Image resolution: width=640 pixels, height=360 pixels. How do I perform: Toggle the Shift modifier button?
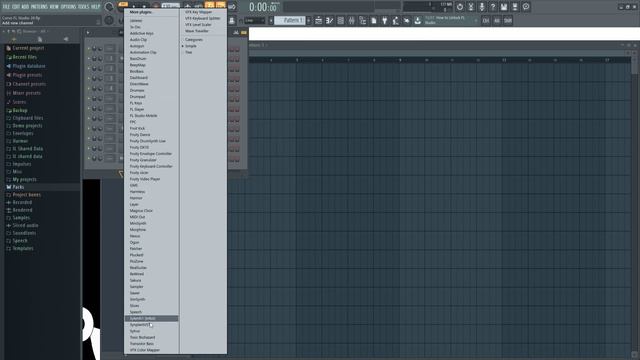[508, 20]
